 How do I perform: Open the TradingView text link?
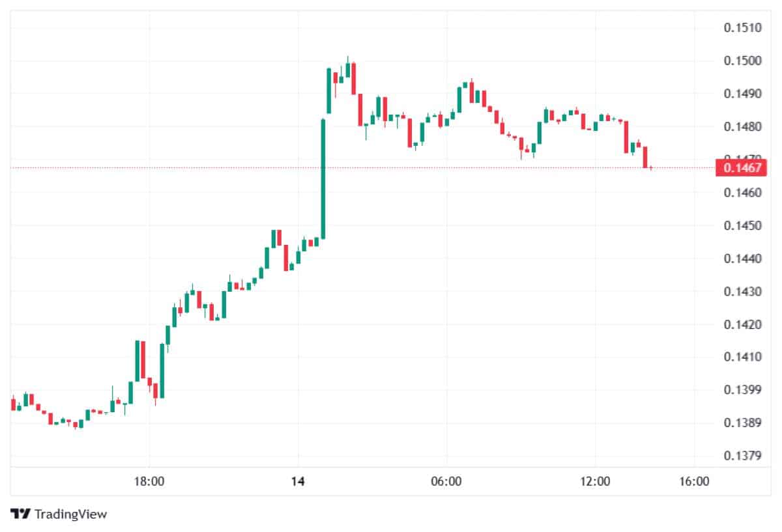coord(70,514)
